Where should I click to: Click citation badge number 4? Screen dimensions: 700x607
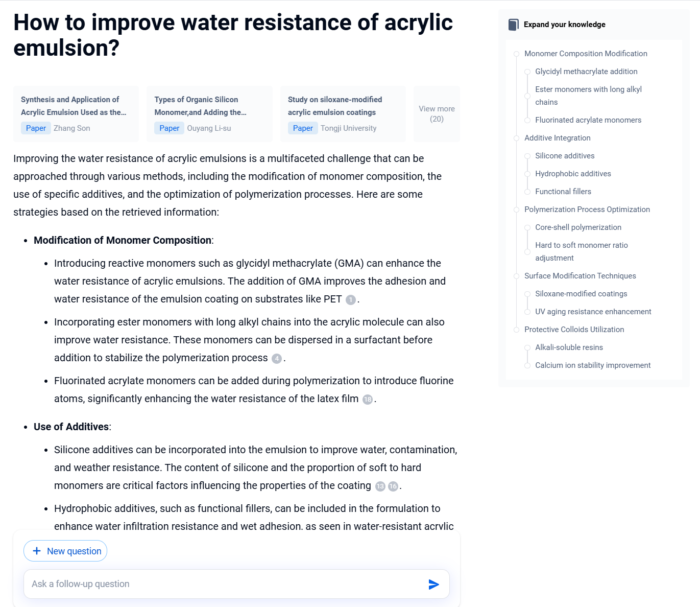coord(277,359)
